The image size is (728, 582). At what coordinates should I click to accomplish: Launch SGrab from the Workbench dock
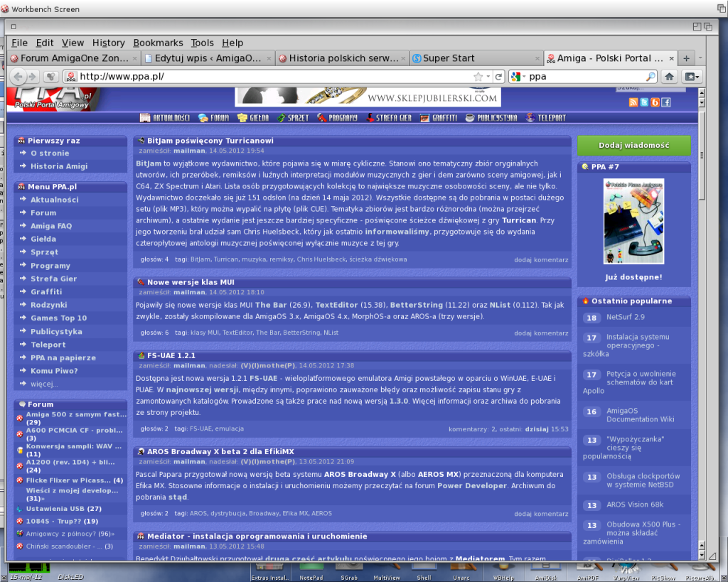(349, 572)
